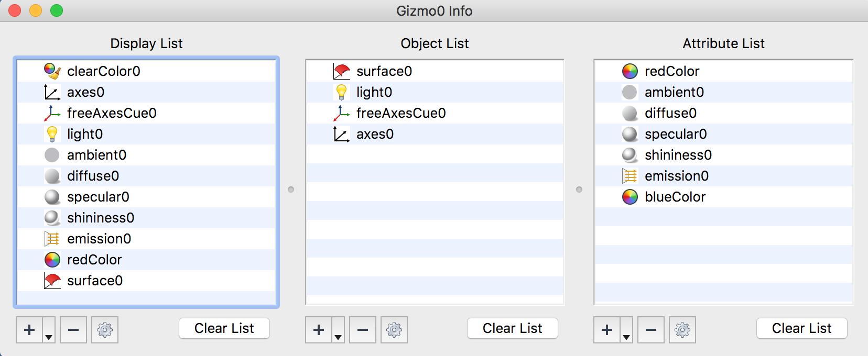Click the light bulb icon in Object List
This screenshot has height=356, width=868.
click(341, 92)
